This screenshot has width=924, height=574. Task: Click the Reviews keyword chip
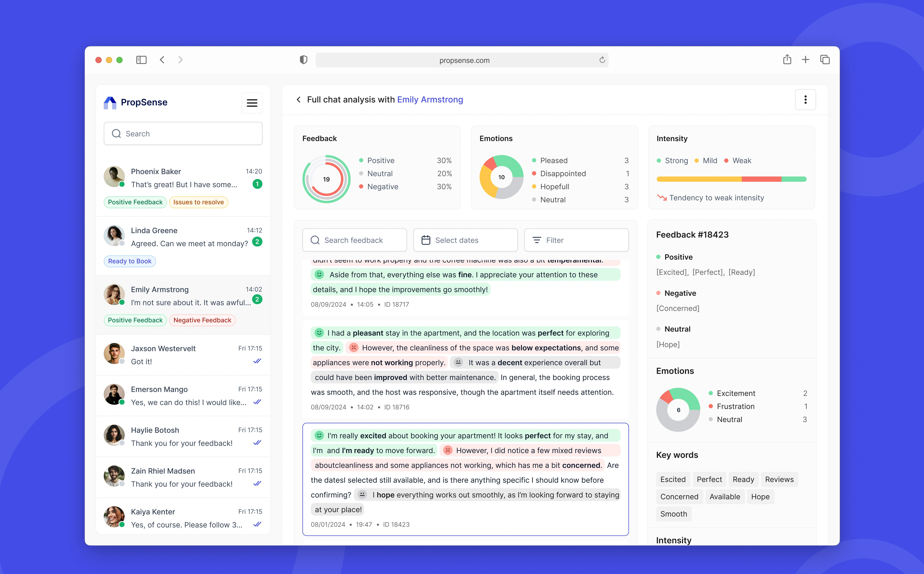(x=779, y=479)
